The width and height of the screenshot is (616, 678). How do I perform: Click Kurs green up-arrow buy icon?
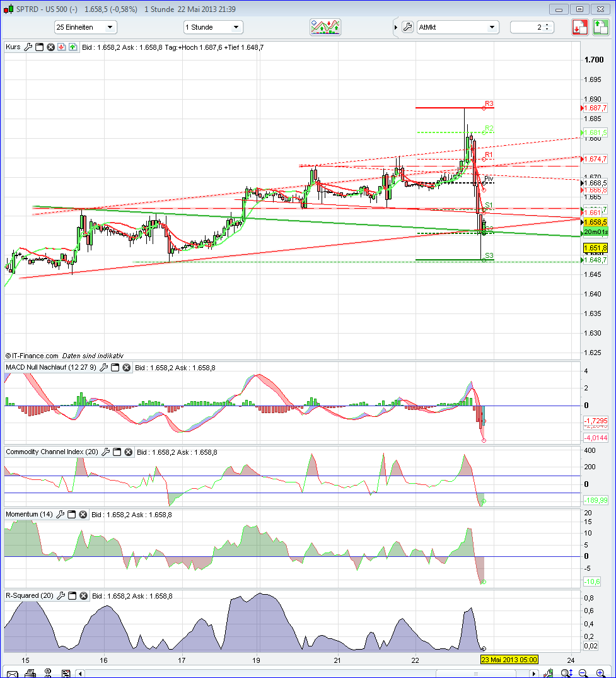(x=73, y=47)
